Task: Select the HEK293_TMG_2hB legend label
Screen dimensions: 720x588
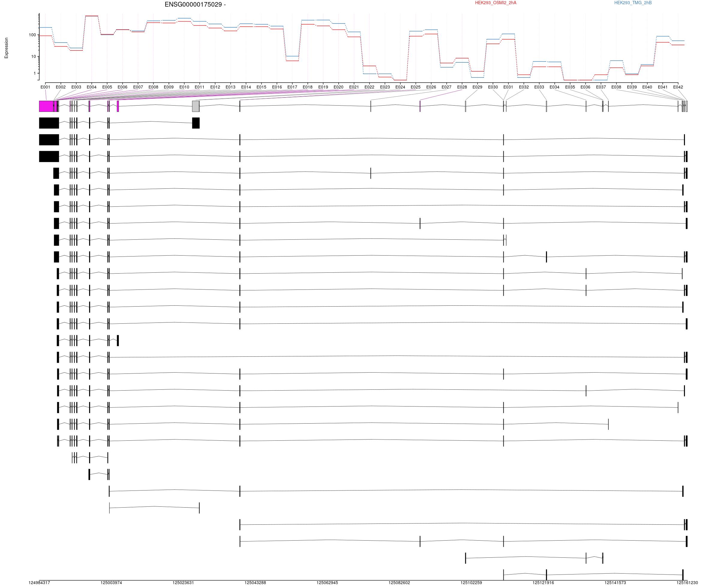Action: 633,3
